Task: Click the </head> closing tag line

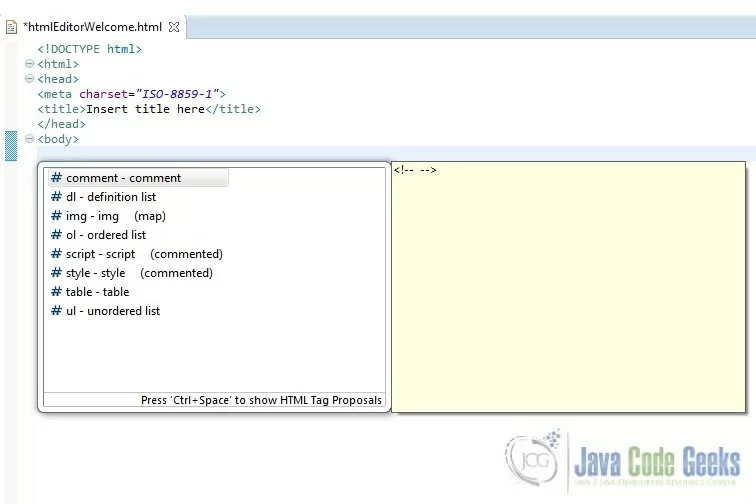Action: 62,124
